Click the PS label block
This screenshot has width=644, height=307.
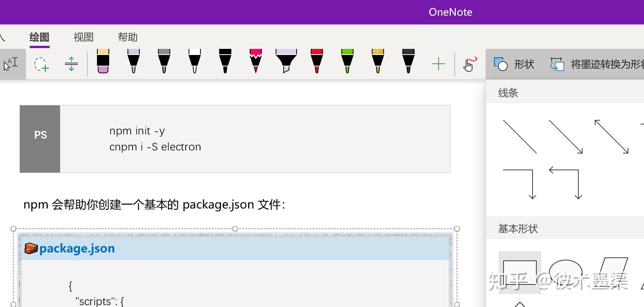40,139
